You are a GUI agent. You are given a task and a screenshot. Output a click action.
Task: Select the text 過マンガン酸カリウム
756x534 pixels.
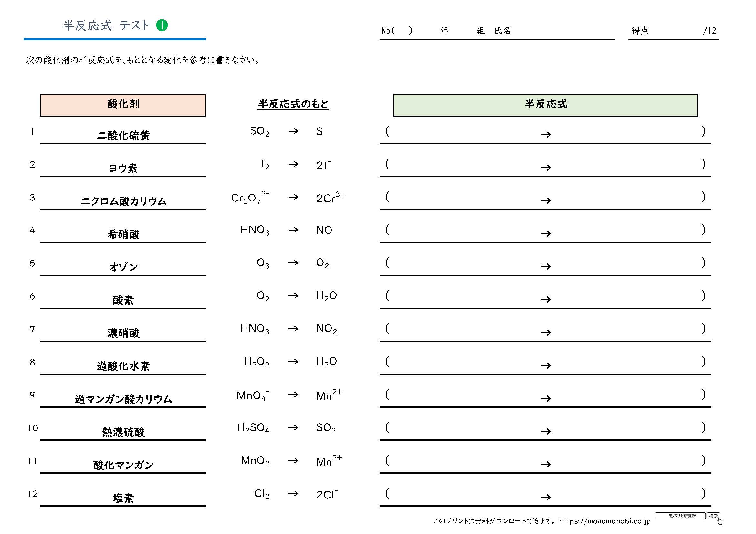(123, 399)
